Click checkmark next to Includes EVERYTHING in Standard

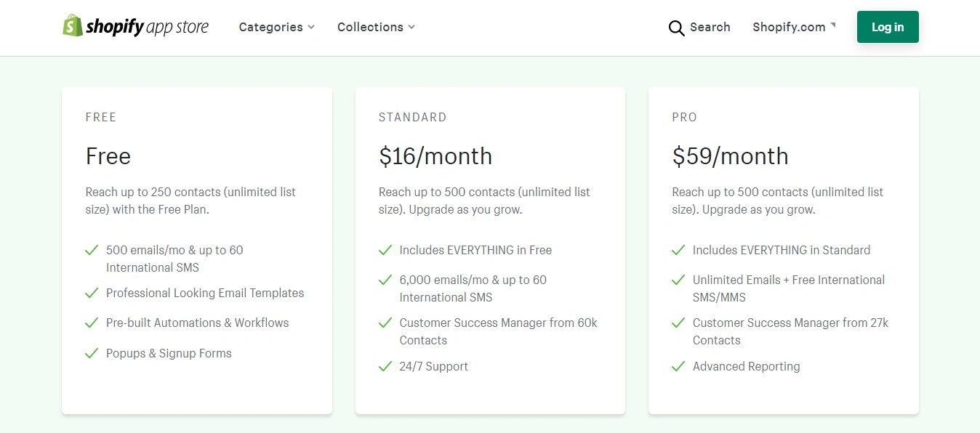click(678, 251)
